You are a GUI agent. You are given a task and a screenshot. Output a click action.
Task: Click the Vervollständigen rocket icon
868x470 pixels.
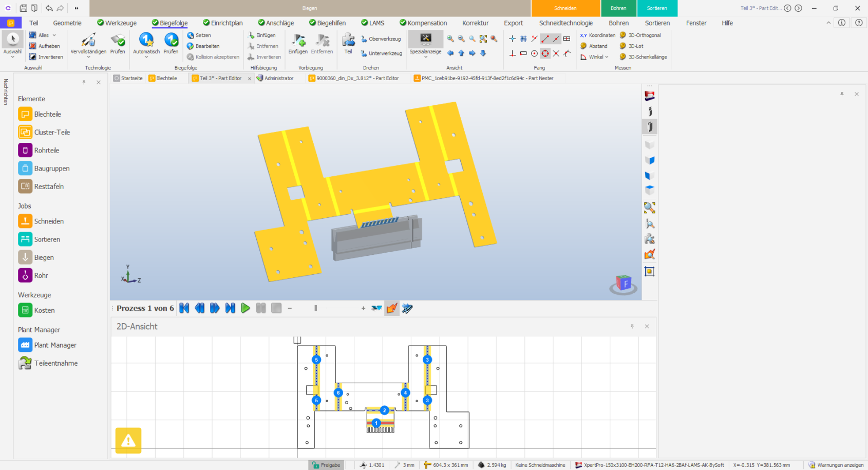(x=88, y=40)
